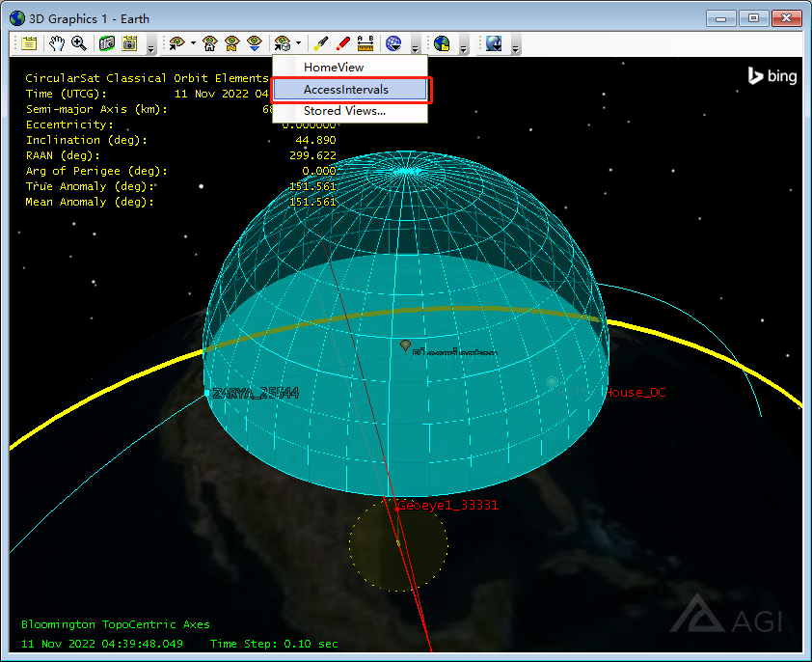Open the dropdown next to the view tool
This screenshot has width=812, height=662.
coord(192,43)
